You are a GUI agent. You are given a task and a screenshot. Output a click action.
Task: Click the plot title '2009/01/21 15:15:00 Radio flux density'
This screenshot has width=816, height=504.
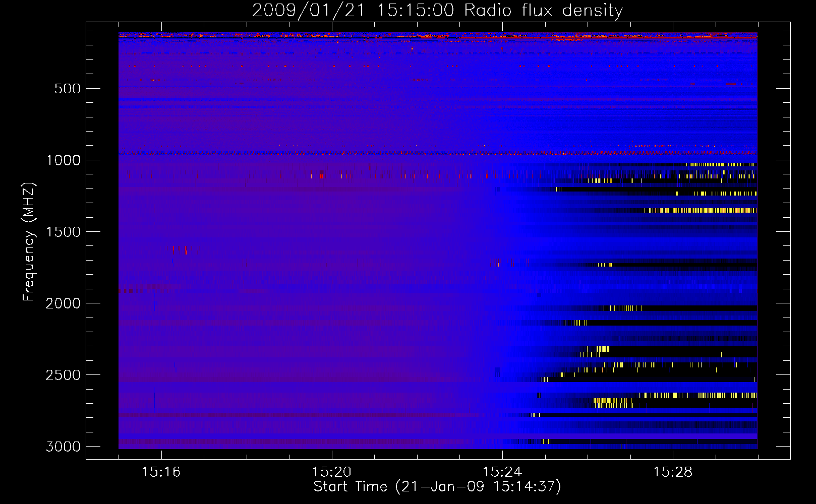437,11
